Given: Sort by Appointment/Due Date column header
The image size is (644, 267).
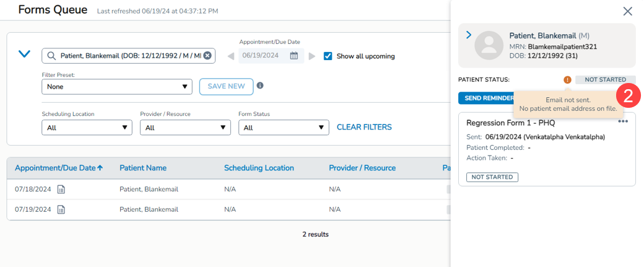Looking at the screenshot, I should coord(59,168).
